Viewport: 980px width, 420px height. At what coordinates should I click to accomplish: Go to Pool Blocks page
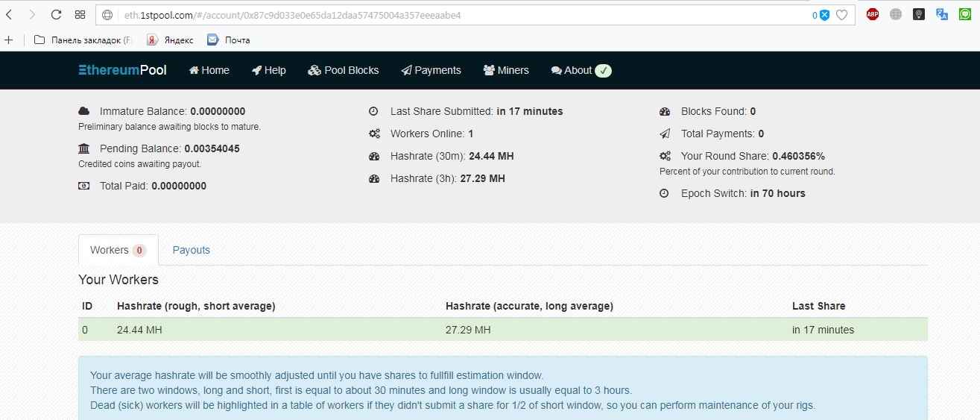[x=344, y=70]
